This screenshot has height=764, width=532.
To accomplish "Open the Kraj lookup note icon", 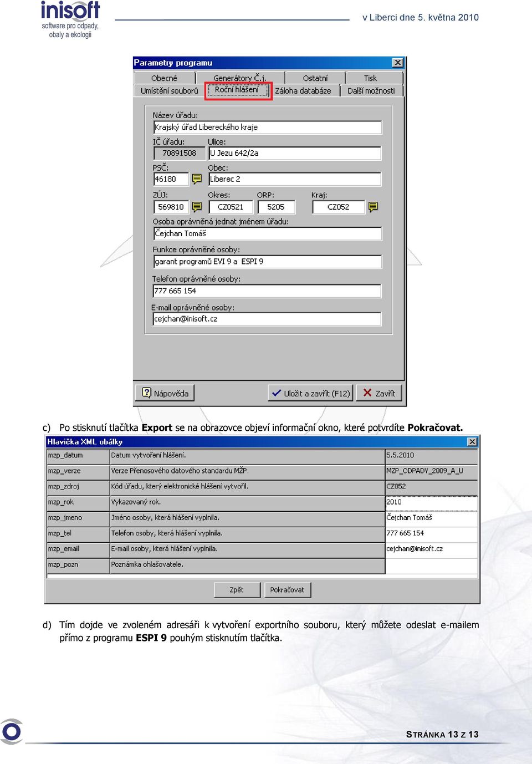I will click(373, 207).
